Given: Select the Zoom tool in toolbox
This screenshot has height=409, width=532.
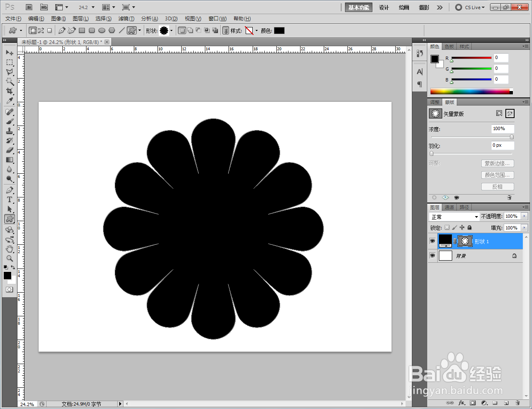Looking at the screenshot, I should [10, 259].
